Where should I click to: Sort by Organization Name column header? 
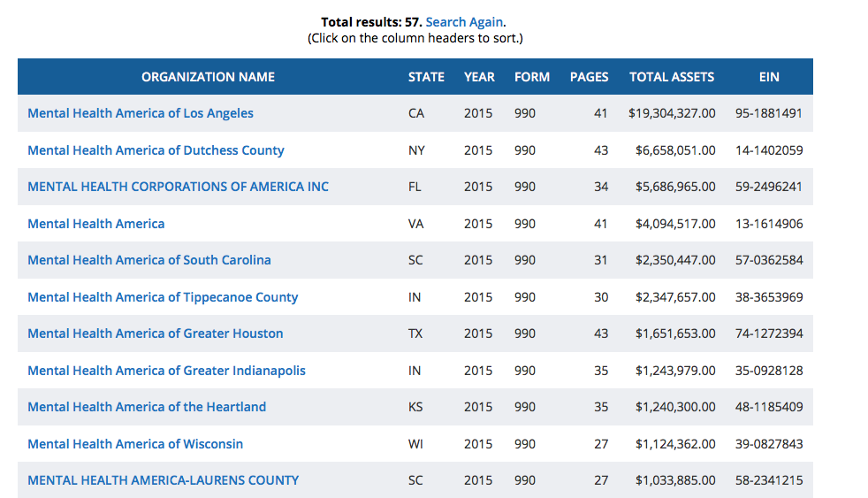point(208,77)
